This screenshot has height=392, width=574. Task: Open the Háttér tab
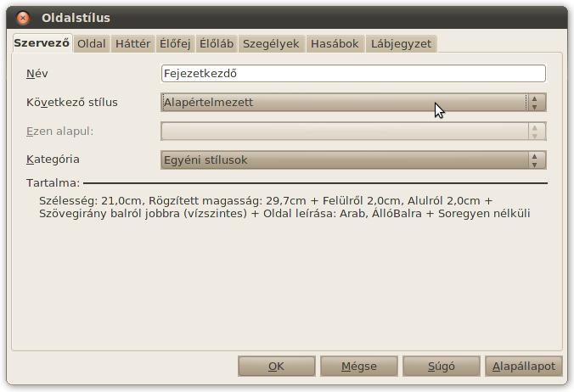click(132, 44)
